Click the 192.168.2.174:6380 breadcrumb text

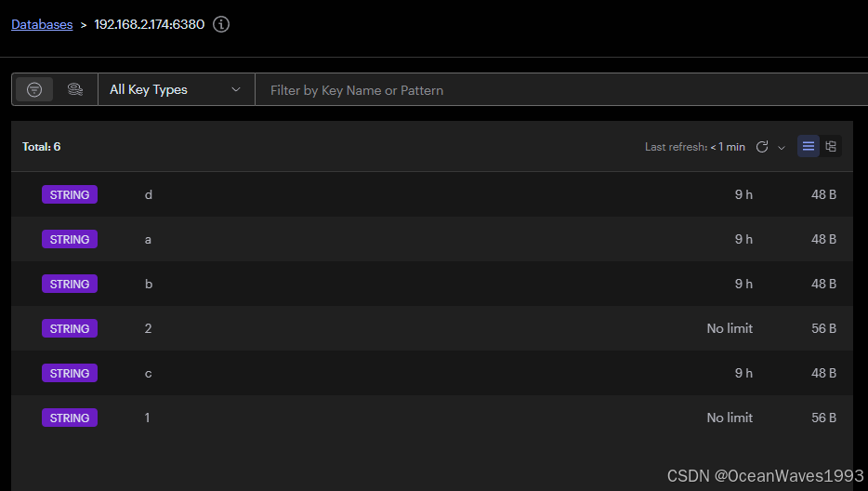tap(150, 24)
